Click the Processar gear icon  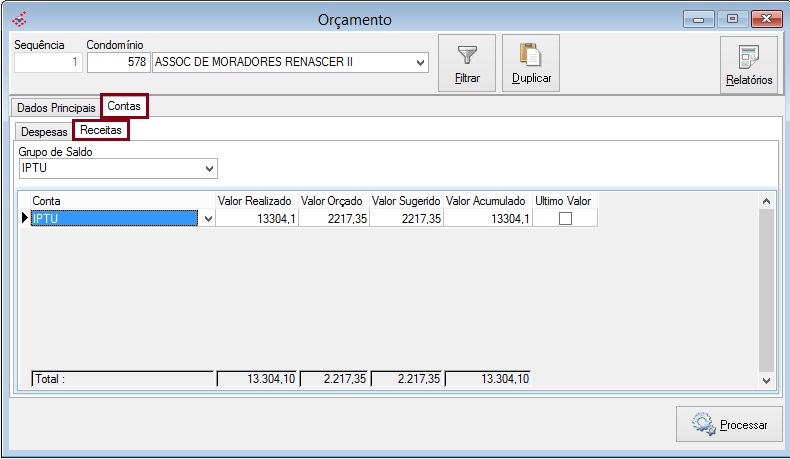click(705, 424)
